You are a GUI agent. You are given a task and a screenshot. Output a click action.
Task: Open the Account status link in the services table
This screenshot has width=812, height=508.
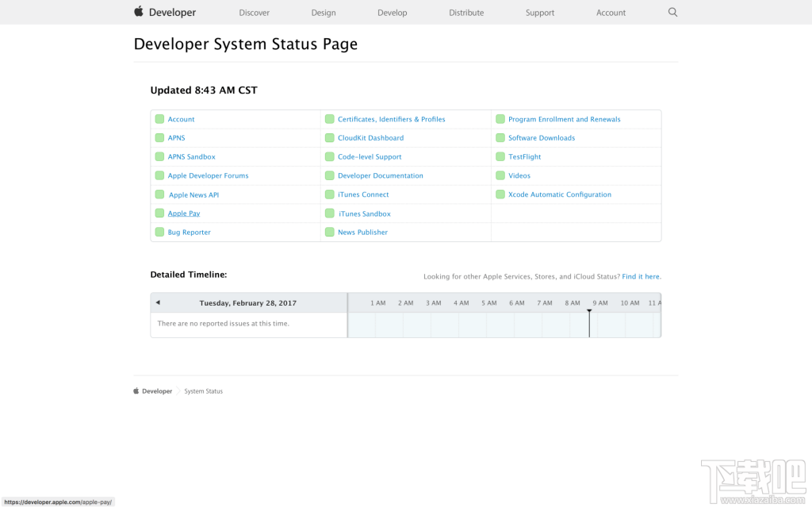182,119
